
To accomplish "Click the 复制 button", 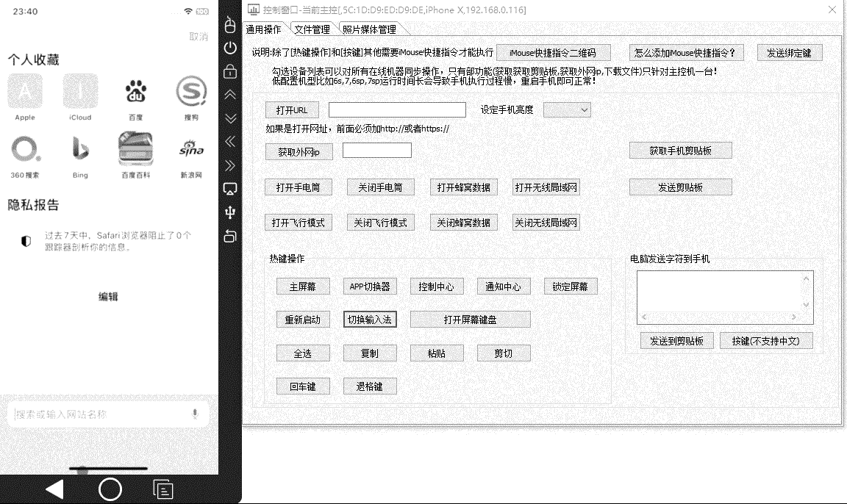I will (370, 353).
